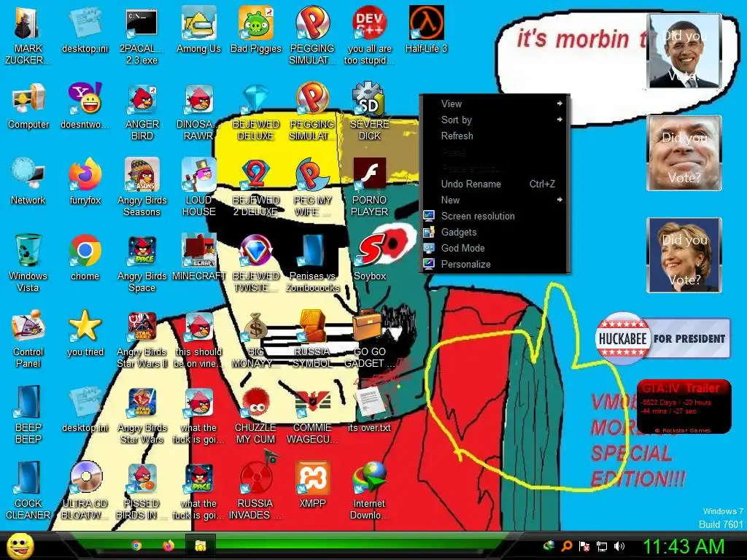Open the Soybox icon
This screenshot has width=747, height=560.
point(370,257)
